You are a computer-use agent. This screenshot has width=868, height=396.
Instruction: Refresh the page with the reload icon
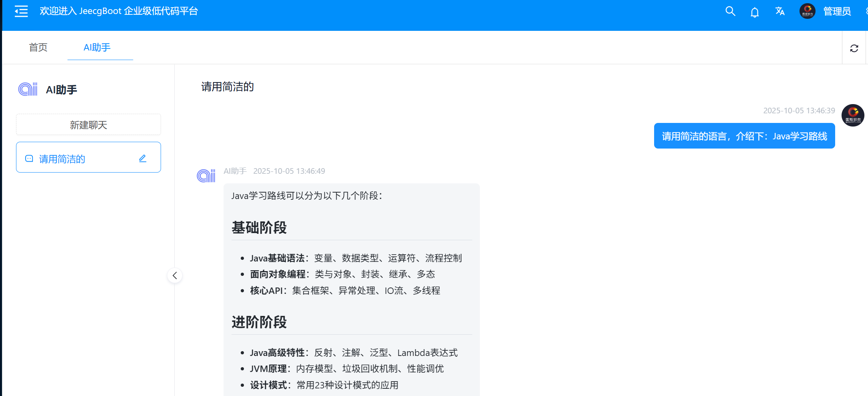click(x=855, y=48)
